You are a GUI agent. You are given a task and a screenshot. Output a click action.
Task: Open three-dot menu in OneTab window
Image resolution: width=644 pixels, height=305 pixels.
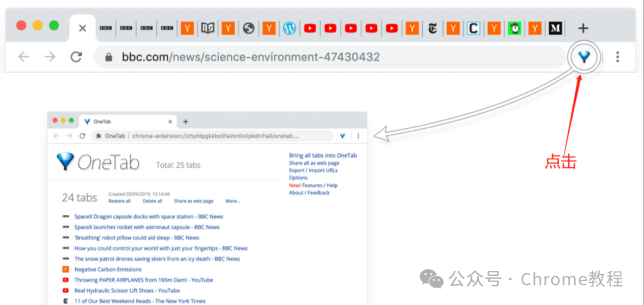(358, 135)
